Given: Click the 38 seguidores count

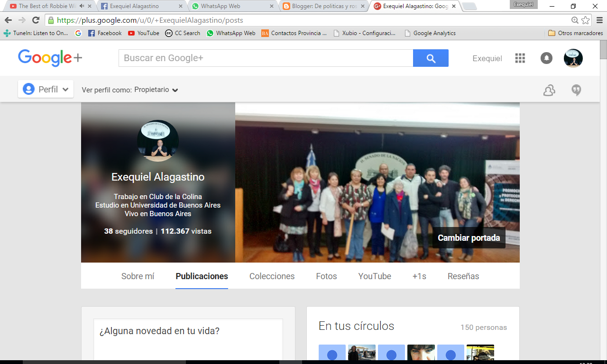Looking at the screenshot, I should click(128, 231).
